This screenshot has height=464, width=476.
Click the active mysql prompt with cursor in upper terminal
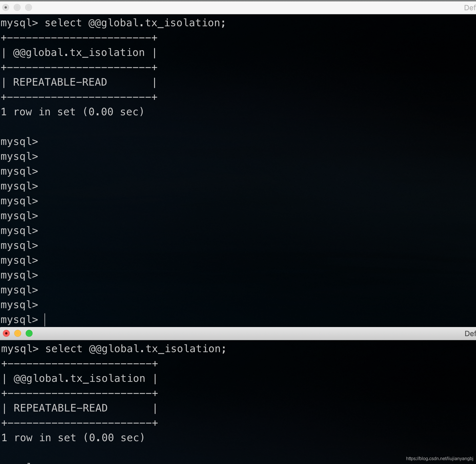tap(23, 320)
